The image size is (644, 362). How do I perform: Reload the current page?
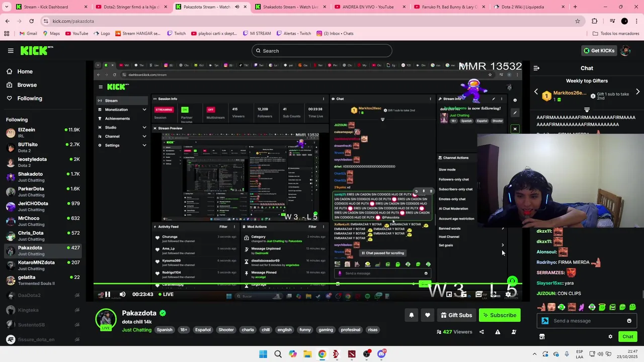click(31, 21)
